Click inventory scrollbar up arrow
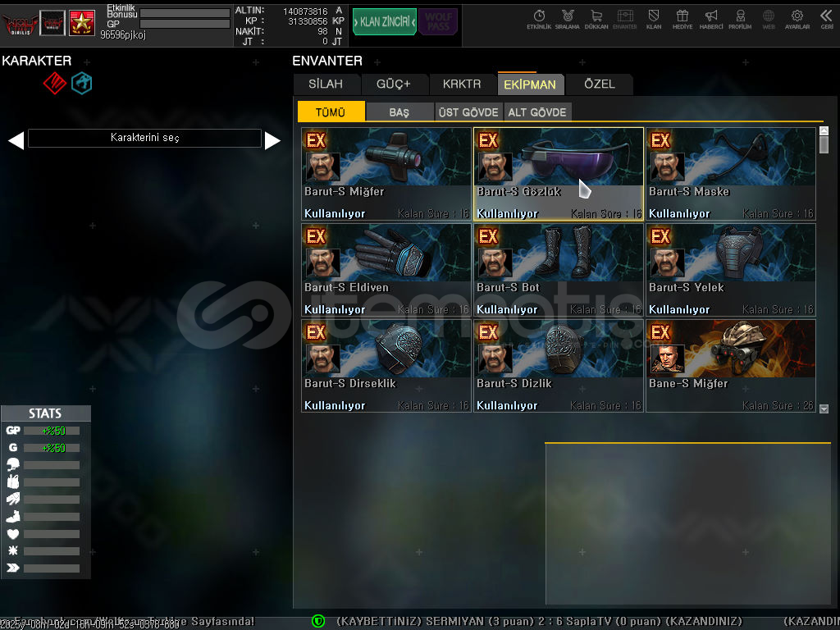840x630 pixels. pyautogui.click(x=824, y=130)
